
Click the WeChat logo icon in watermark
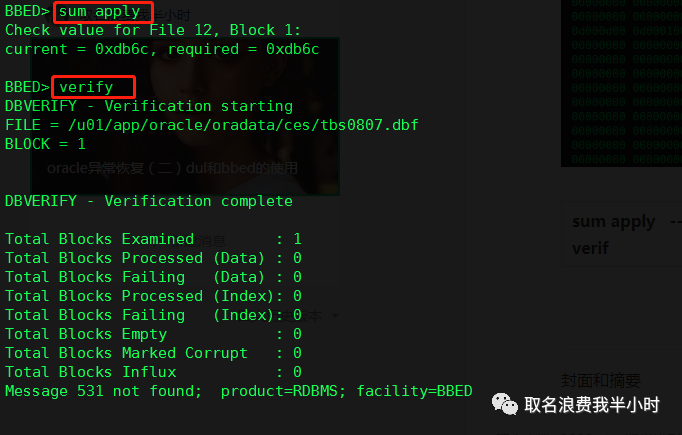(x=505, y=404)
